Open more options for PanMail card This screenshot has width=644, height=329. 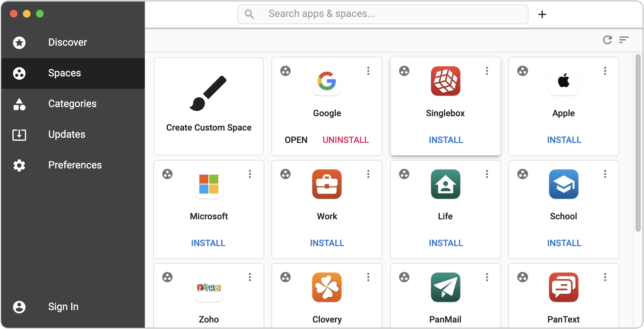coord(487,277)
